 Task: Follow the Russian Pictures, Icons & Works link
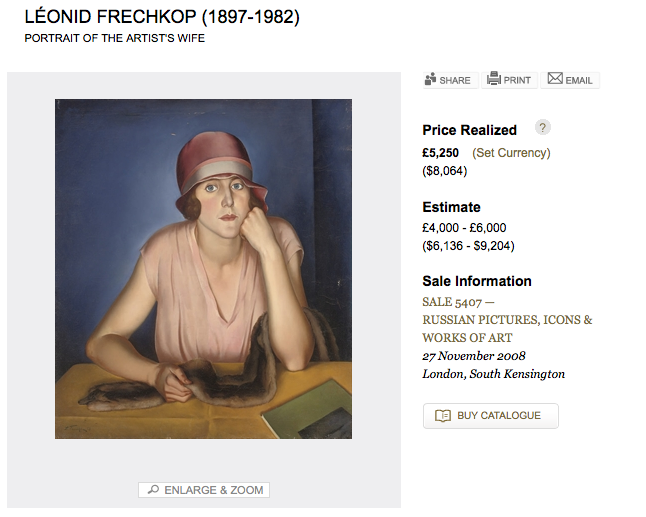[507, 329]
